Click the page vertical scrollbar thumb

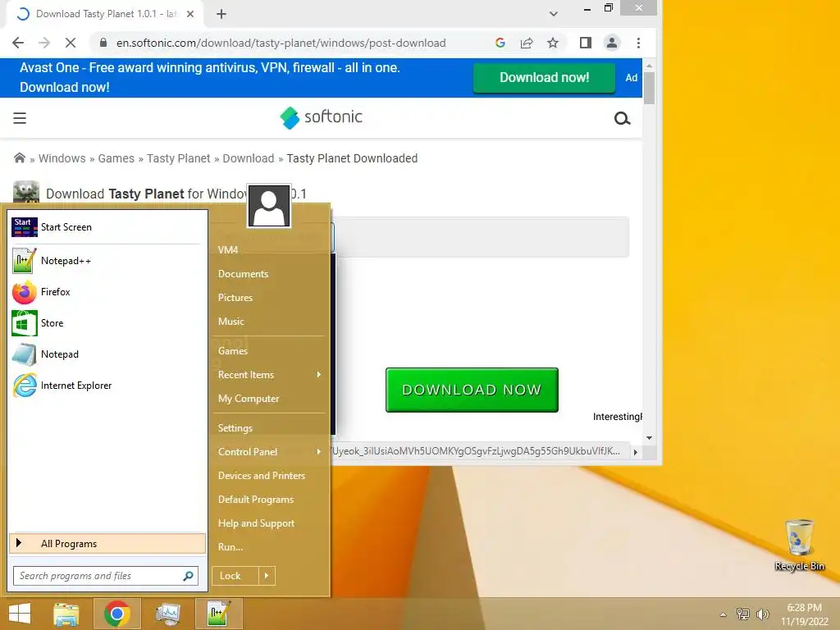coord(650,89)
